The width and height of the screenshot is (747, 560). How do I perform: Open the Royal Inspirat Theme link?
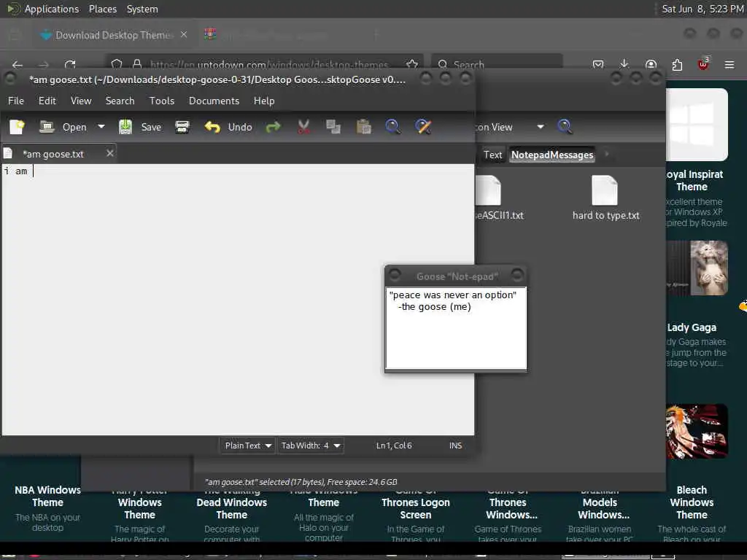pyautogui.click(x=694, y=181)
